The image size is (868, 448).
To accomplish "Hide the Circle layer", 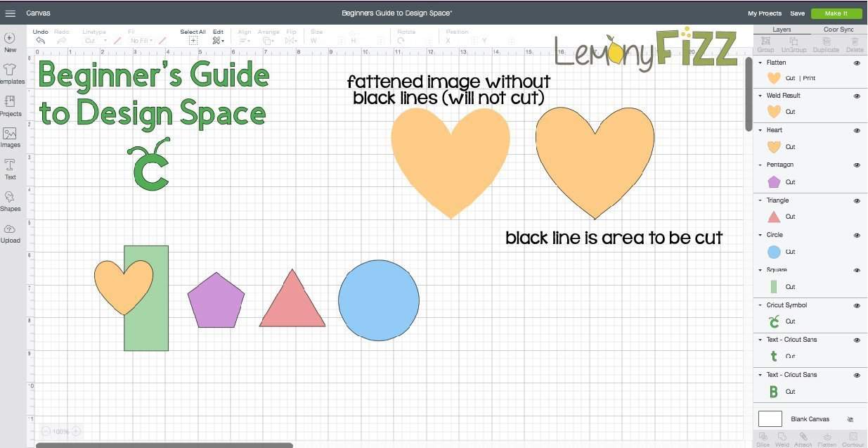I will tap(857, 236).
